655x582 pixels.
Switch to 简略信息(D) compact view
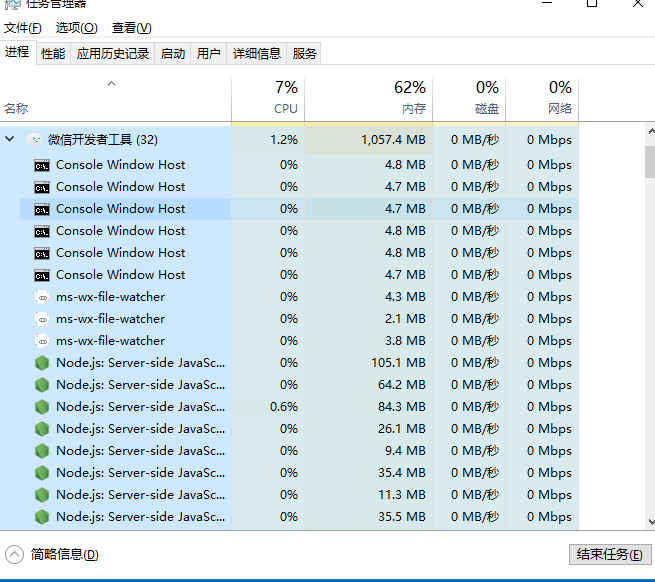click(x=65, y=555)
